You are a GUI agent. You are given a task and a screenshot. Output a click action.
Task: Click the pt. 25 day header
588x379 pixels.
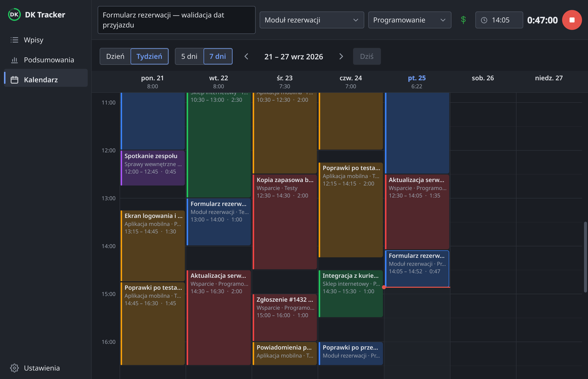(417, 82)
